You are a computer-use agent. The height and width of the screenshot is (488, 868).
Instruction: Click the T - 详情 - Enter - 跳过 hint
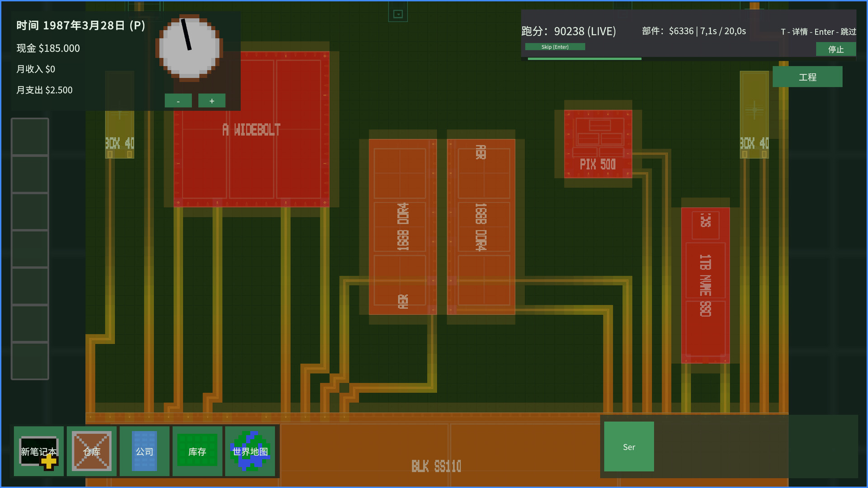tap(818, 32)
